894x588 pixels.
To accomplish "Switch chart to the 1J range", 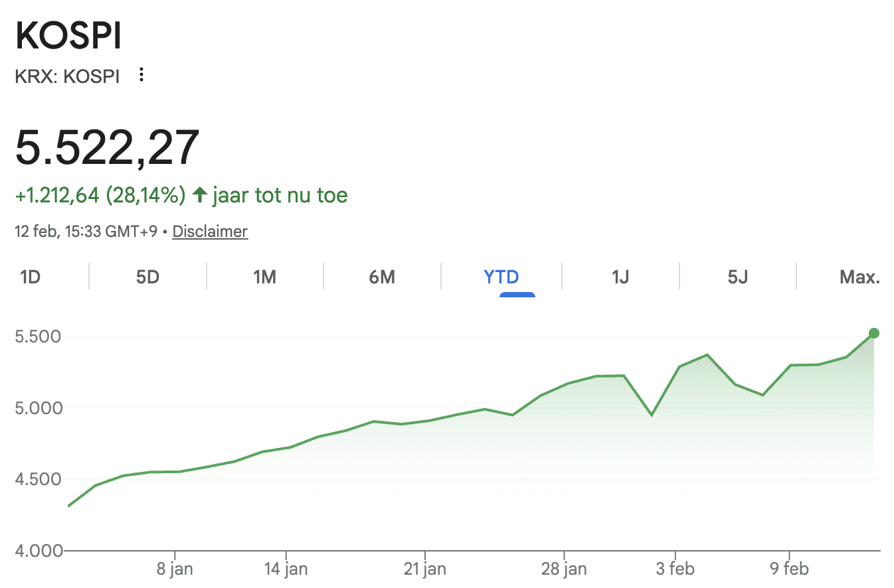I will [x=620, y=277].
